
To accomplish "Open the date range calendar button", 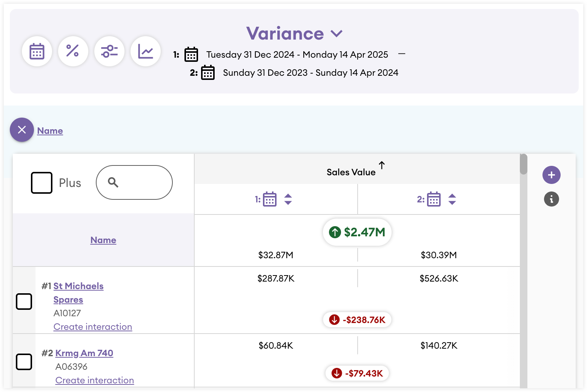I will 37,51.
